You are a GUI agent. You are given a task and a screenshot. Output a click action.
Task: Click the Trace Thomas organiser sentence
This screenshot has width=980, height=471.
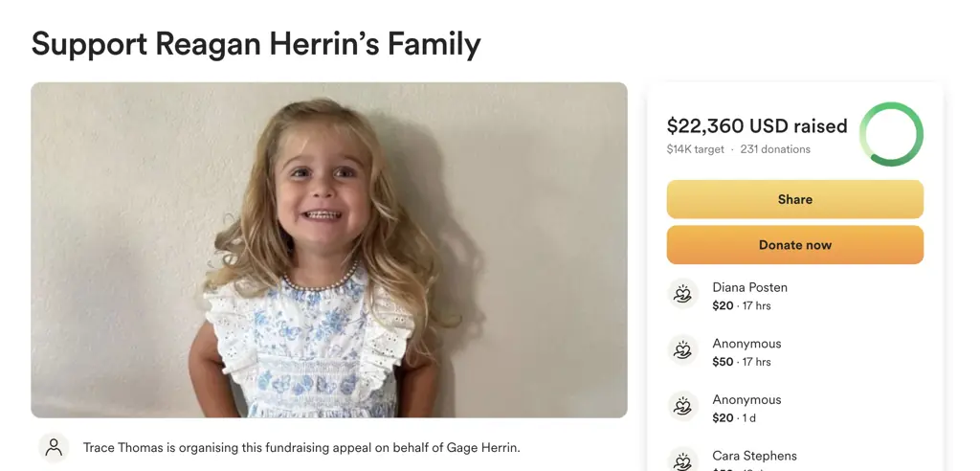click(x=301, y=447)
